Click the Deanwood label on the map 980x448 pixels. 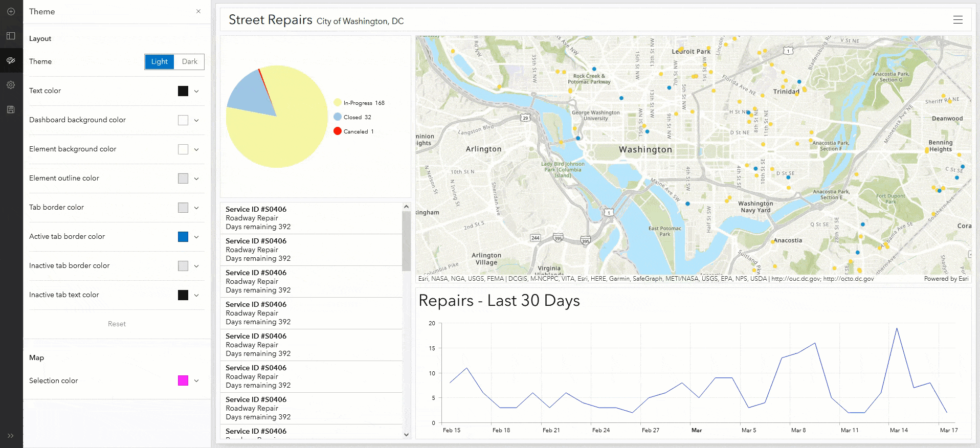947,118
